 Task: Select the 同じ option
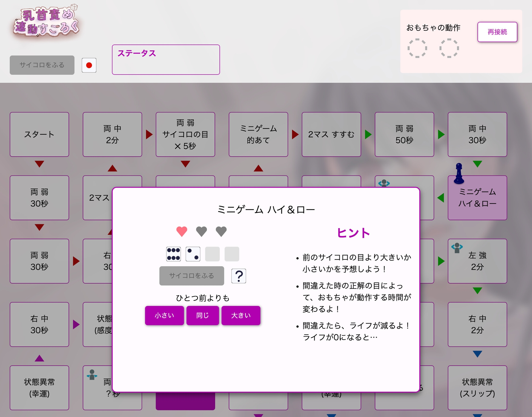click(x=202, y=315)
